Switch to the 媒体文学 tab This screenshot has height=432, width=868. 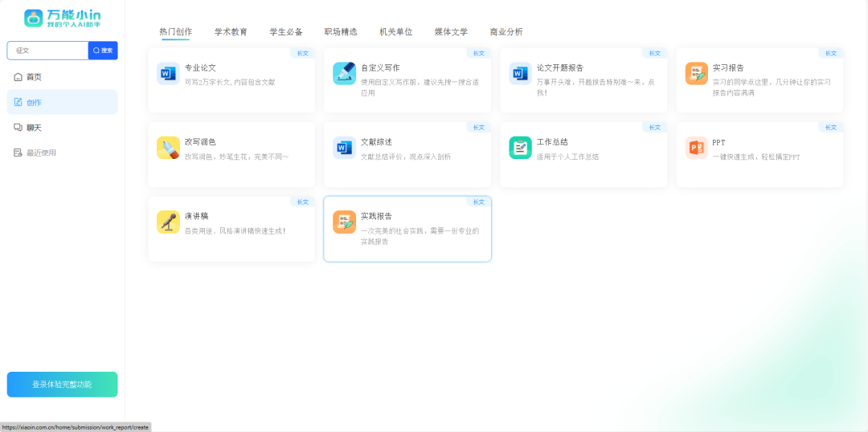pyautogui.click(x=451, y=32)
